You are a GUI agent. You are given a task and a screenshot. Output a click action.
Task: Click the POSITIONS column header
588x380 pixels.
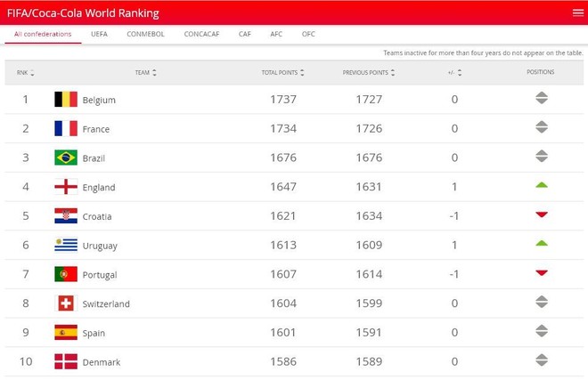pos(541,72)
